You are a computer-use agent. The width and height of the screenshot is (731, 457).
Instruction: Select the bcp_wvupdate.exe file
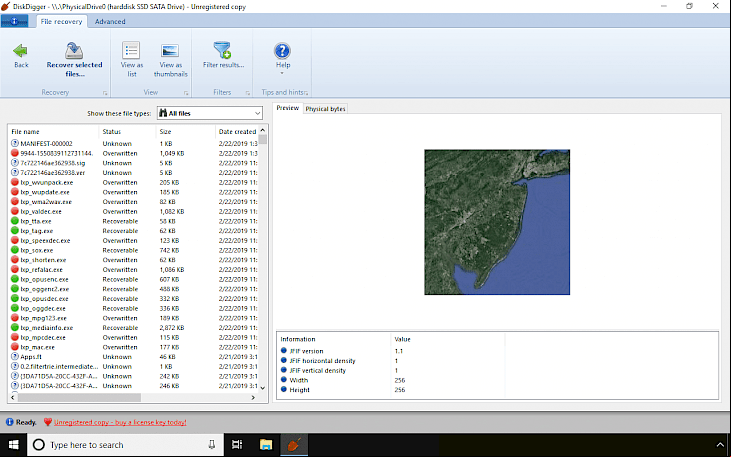point(45,192)
